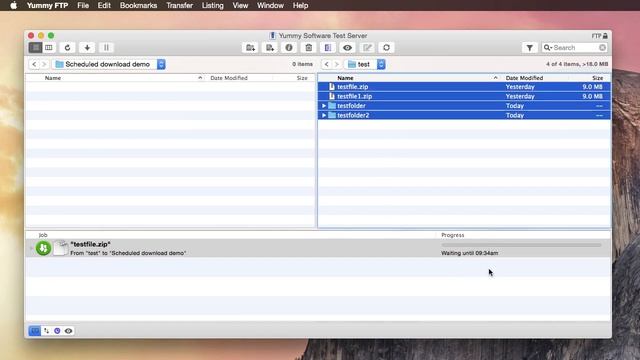
Task: Go forward in the remote test pane
Action: tap(336, 64)
